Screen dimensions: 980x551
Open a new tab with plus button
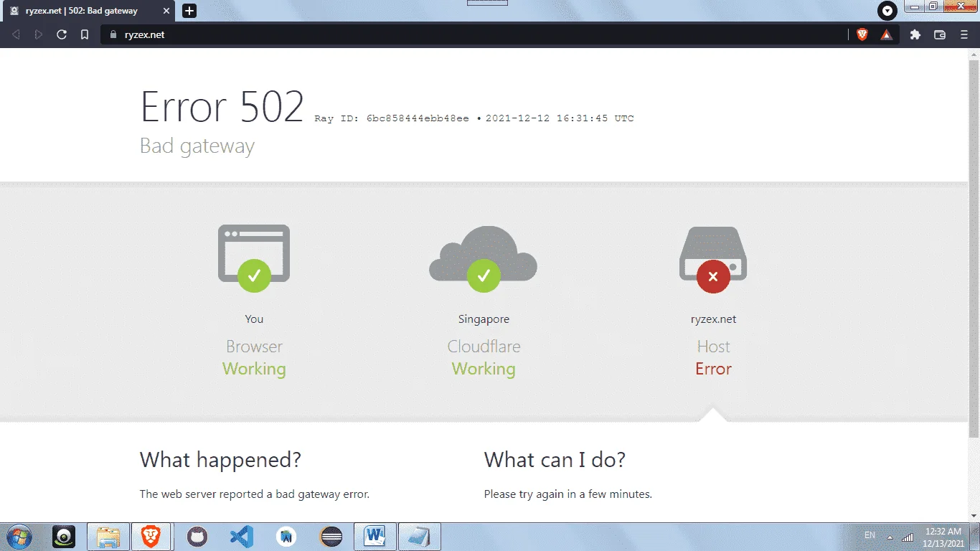click(x=189, y=11)
